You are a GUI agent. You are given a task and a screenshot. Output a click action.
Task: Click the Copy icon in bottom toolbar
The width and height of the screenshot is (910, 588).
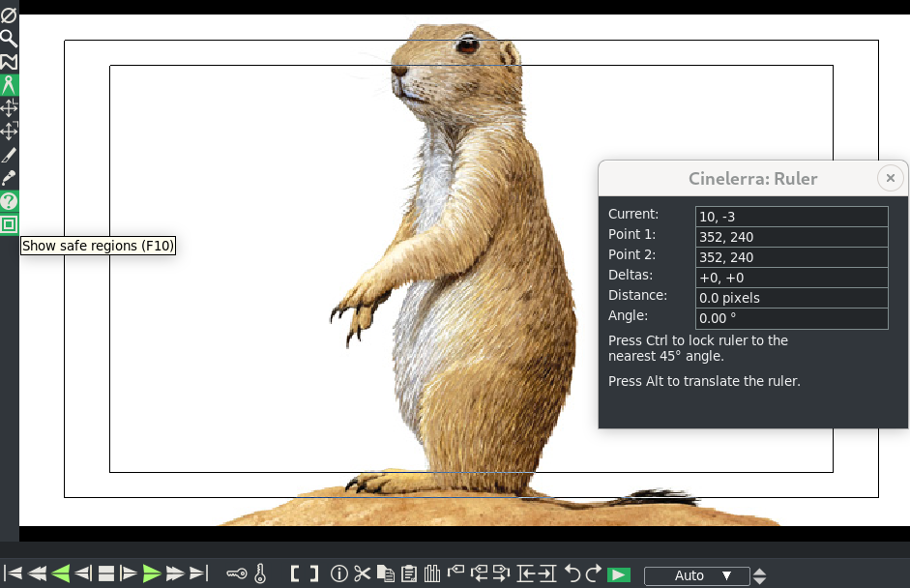click(385, 573)
